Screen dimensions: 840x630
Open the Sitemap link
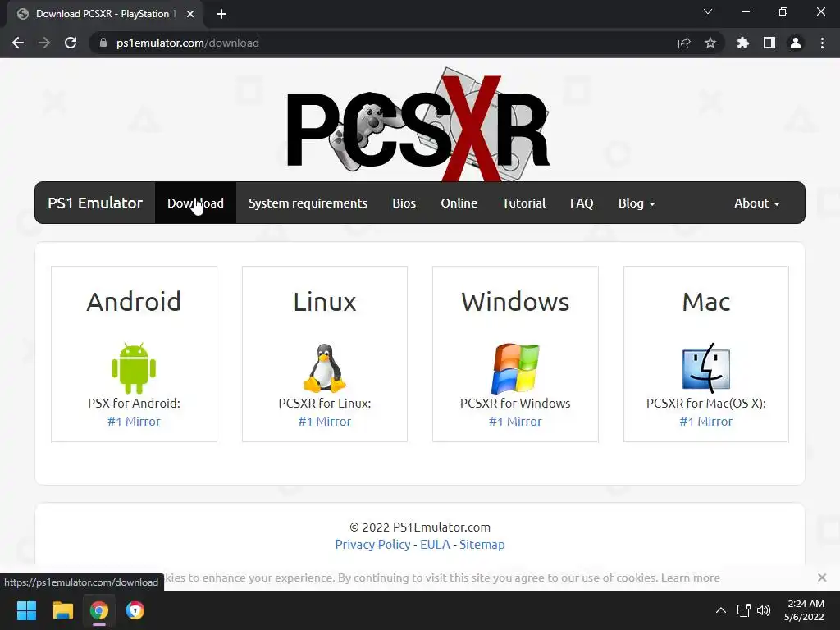coord(482,545)
